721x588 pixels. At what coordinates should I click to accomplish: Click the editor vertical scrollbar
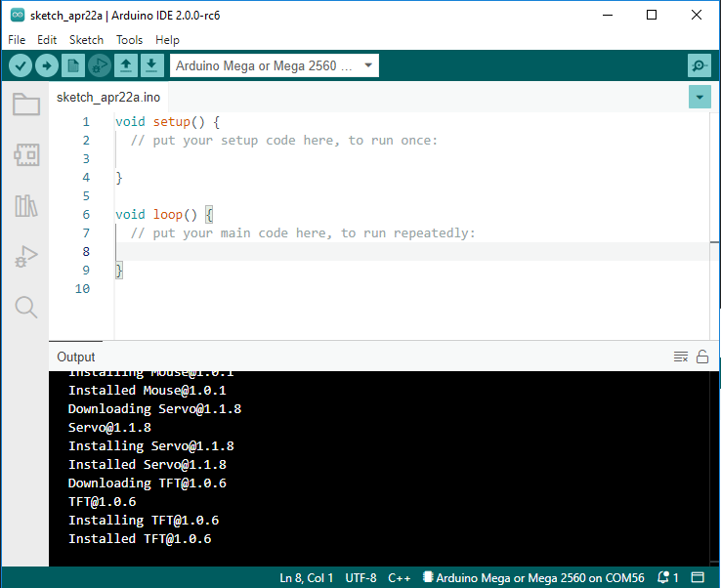pyautogui.click(x=714, y=226)
